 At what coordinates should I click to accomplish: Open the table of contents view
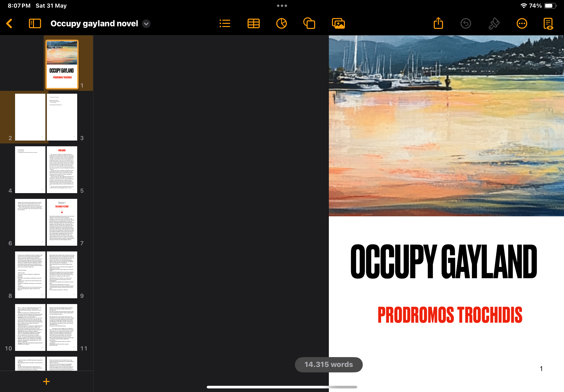225,23
